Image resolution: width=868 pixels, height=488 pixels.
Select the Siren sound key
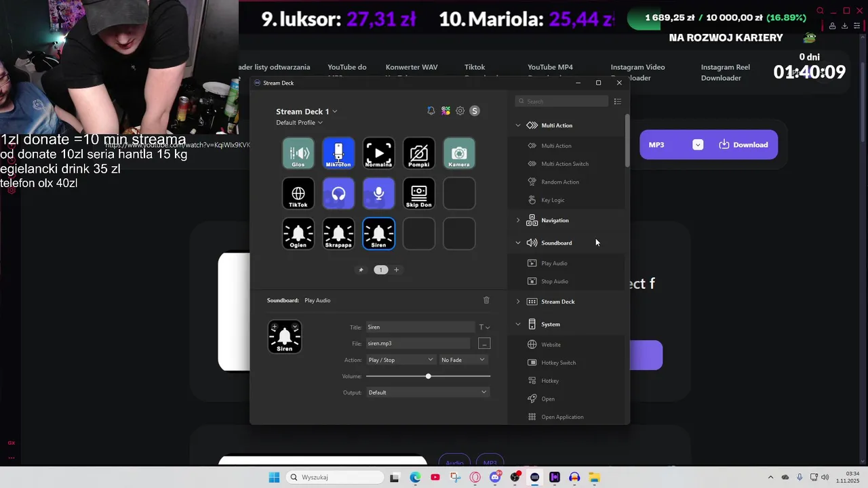click(378, 234)
